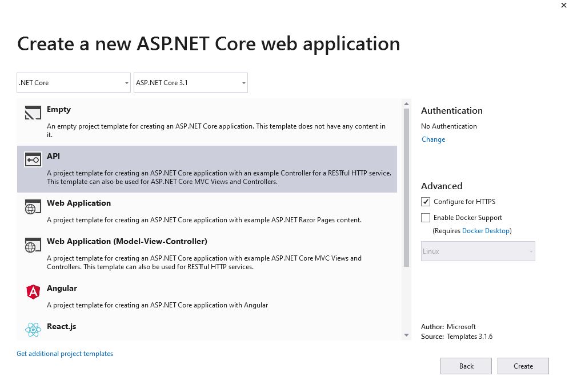Click the React.js atom icon
569x392 pixels.
pyautogui.click(x=33, y=329)
